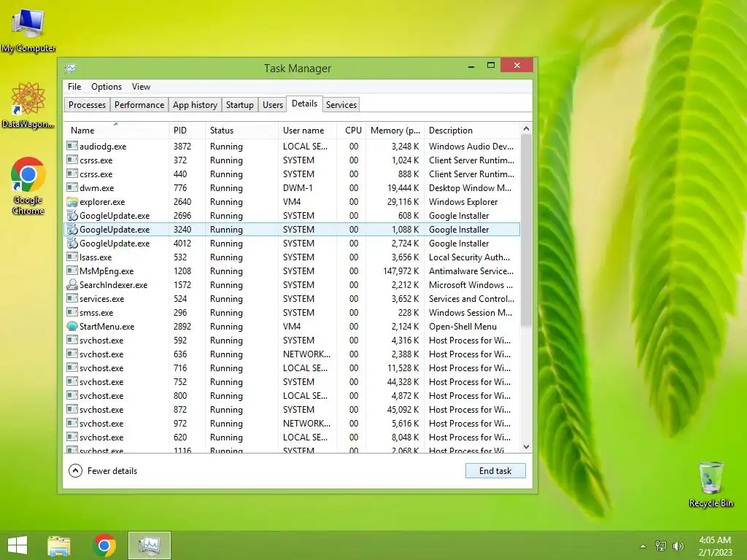Sort by the PID column header

187,130
